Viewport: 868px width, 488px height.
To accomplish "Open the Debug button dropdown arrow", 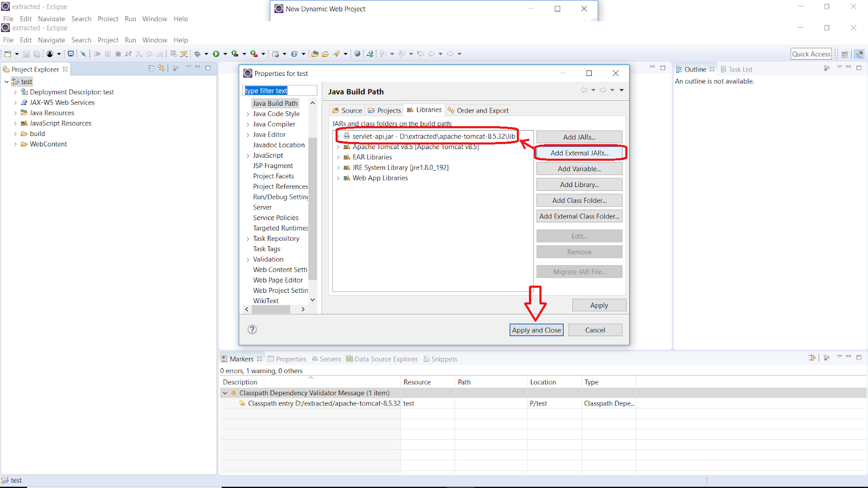I will [206, 54].
